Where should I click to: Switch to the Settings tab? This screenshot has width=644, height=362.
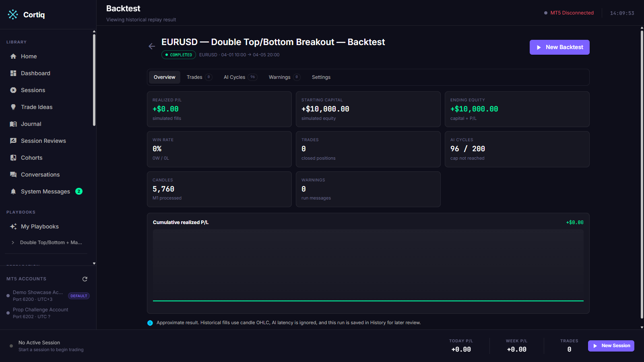click(x=321, y=77)
